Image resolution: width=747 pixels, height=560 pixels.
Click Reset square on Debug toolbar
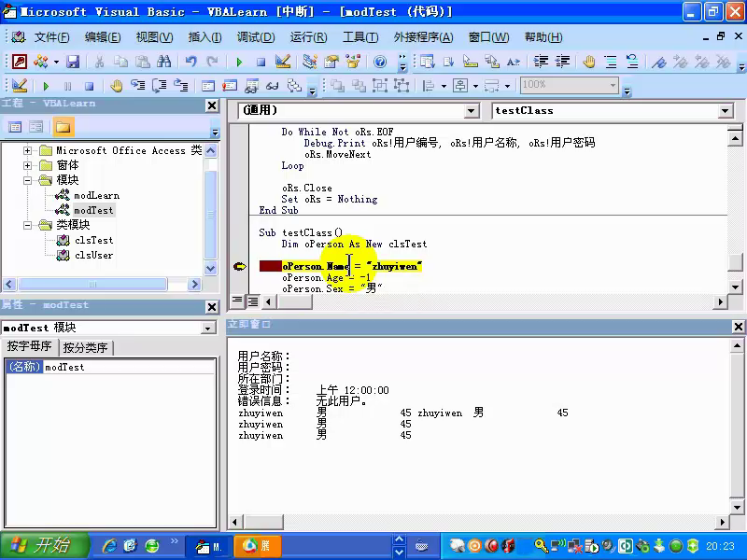point(89,86)
